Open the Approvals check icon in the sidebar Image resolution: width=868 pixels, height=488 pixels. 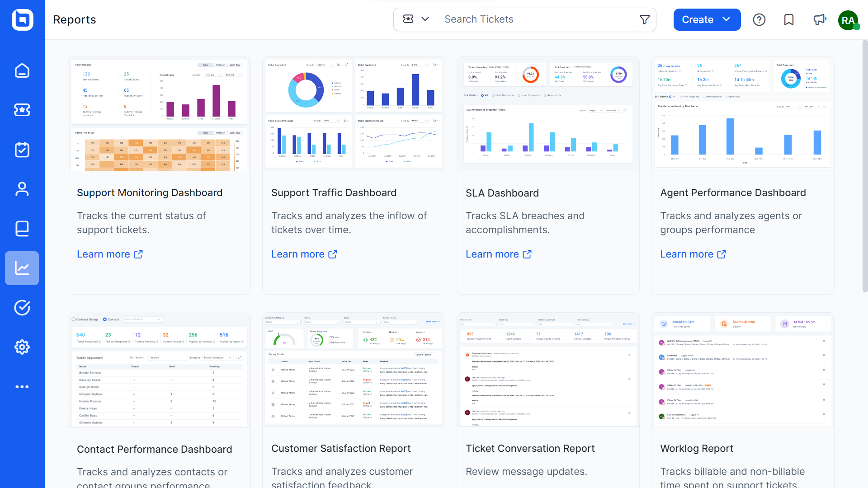(22, 308)
